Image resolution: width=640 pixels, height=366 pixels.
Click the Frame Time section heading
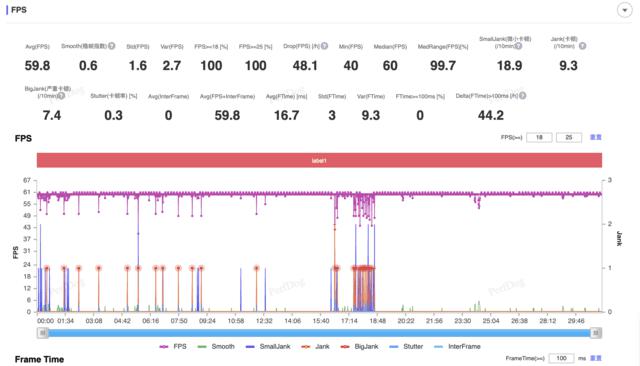click(39, 359)
